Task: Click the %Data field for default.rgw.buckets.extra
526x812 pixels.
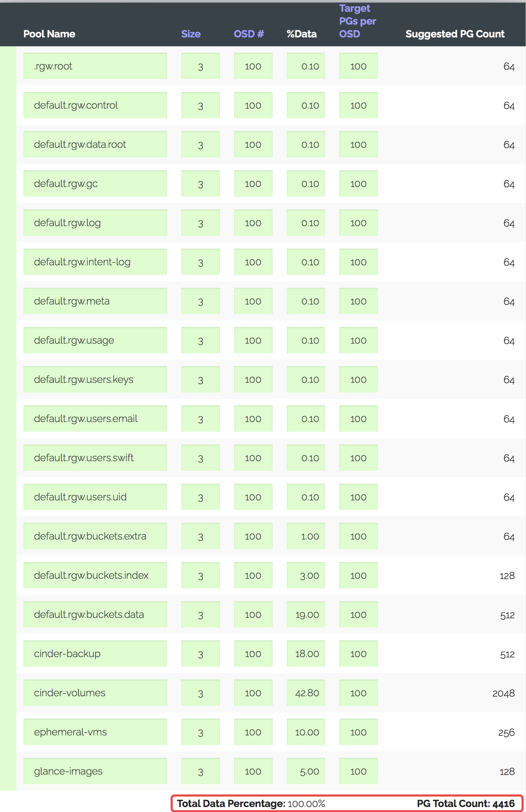Action: tap(306, 536)
